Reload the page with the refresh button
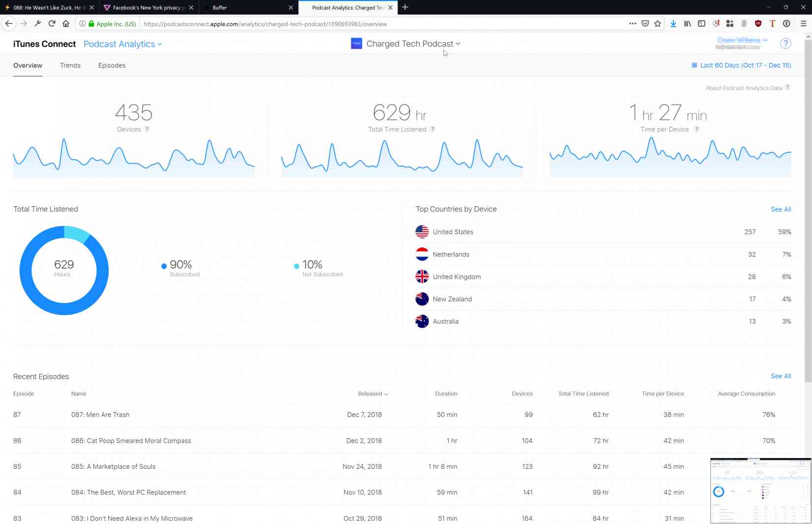 pos(52,24)
